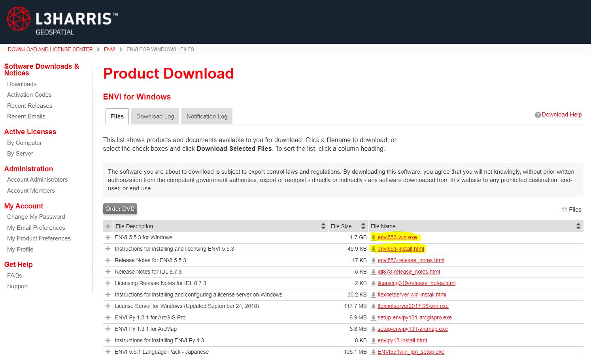
Task: Open Change My Password page
Action: pos(36,217)
